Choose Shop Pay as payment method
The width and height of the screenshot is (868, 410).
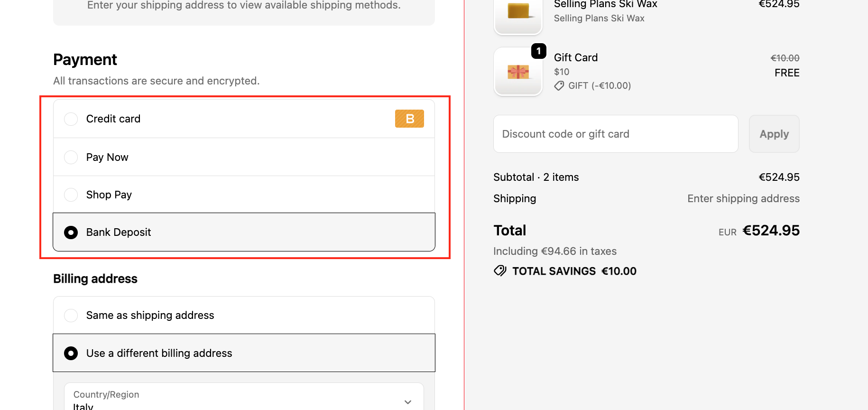(x=71, y=195)
